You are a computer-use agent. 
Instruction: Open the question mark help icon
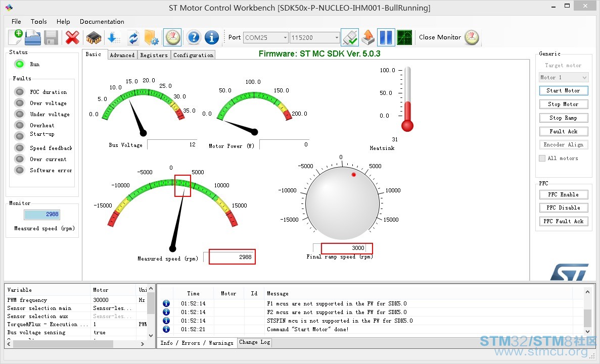pyautogui.click(x=194, y=37)
